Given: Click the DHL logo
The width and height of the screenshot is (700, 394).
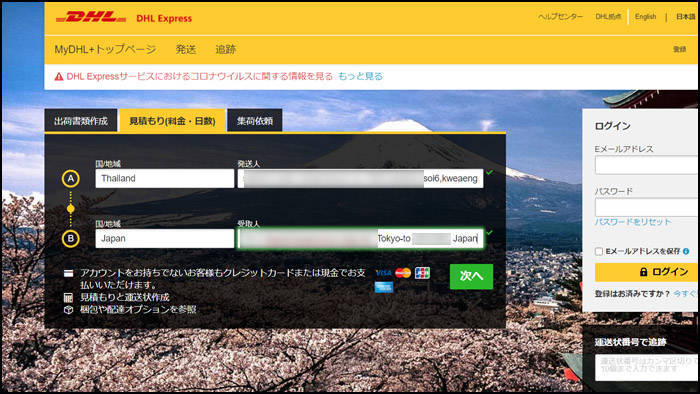Looking at the screenshot, I should point(91,17).
